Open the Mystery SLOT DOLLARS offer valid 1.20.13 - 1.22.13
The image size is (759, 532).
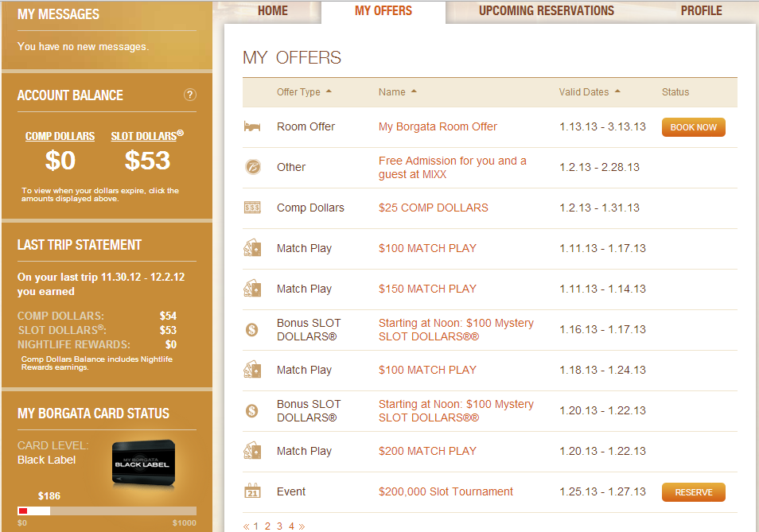point(456,411)
